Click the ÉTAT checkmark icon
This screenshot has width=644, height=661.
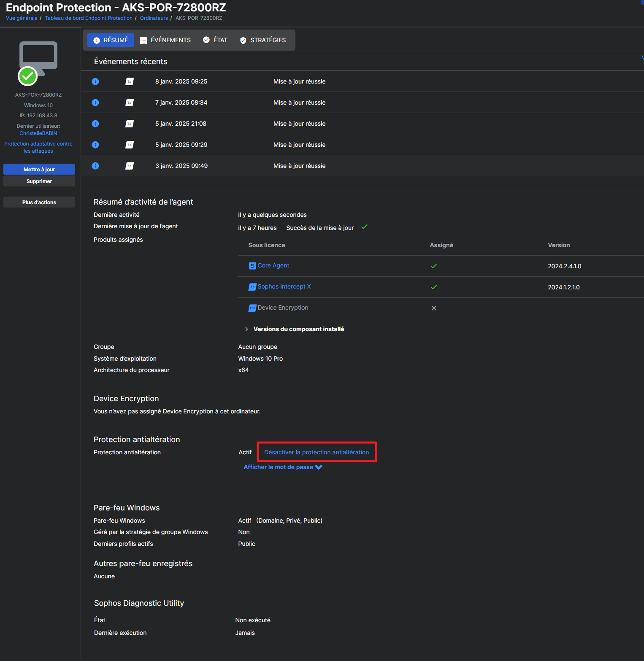[x=206, y=40]
